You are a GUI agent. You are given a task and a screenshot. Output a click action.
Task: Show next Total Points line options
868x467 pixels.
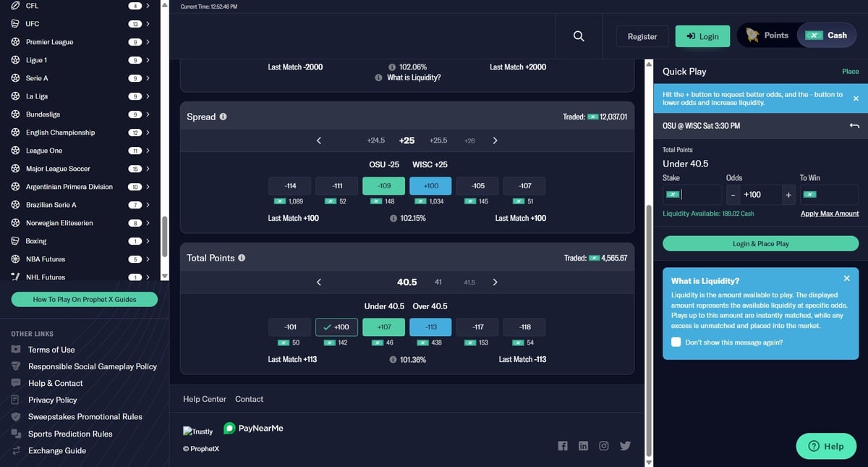(x=495, y=282)
